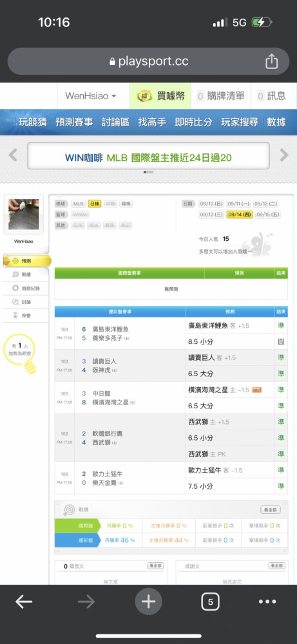Select the highlighted 09/14 (四) date
The height and width of the screenshot is (644, 297).
click(240, 214)
